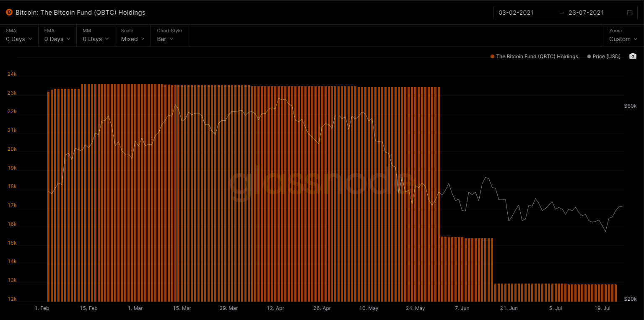This screenshot has height=320, width=644.
Task: Edit the start date 03-02-2021 field
Action: click(516, 13)
